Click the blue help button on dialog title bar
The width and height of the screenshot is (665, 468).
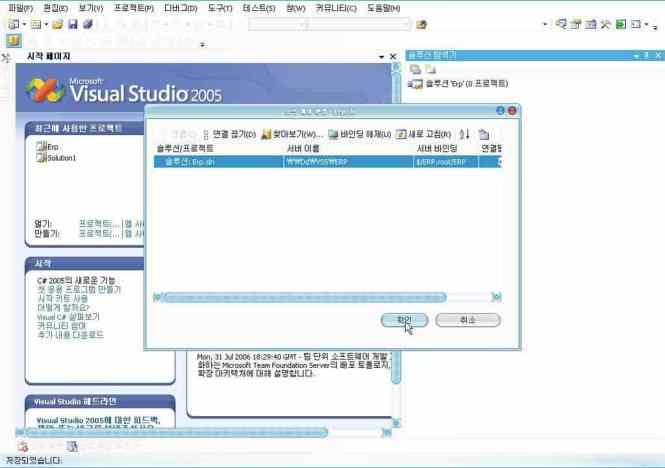tap(500, 111)
